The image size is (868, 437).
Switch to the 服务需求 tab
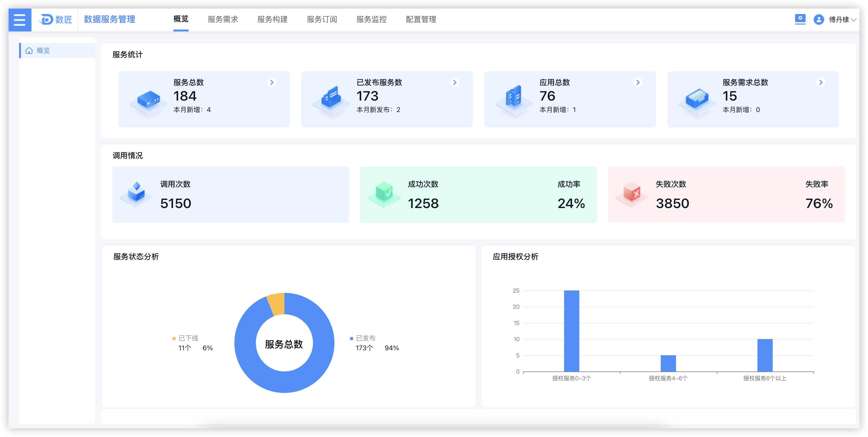tap(223, 19)
